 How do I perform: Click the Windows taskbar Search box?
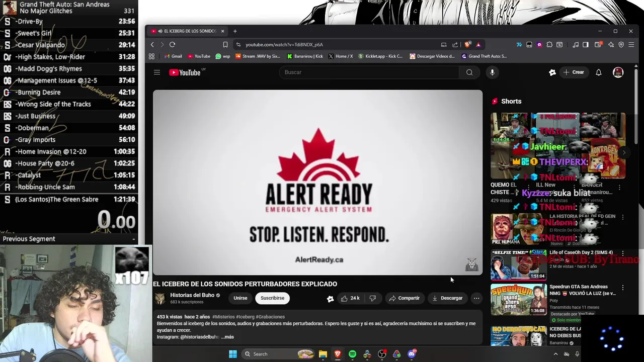tap(279, 354)
